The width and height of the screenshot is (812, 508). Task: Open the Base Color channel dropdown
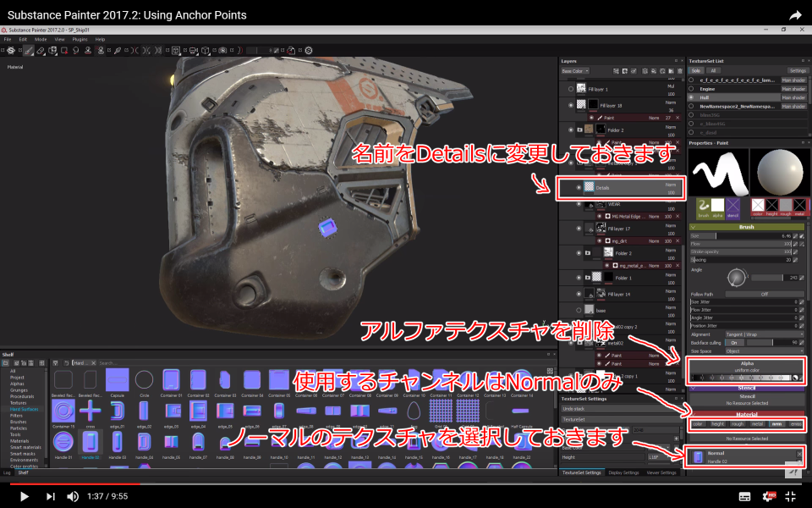click(x=575, y=71)
